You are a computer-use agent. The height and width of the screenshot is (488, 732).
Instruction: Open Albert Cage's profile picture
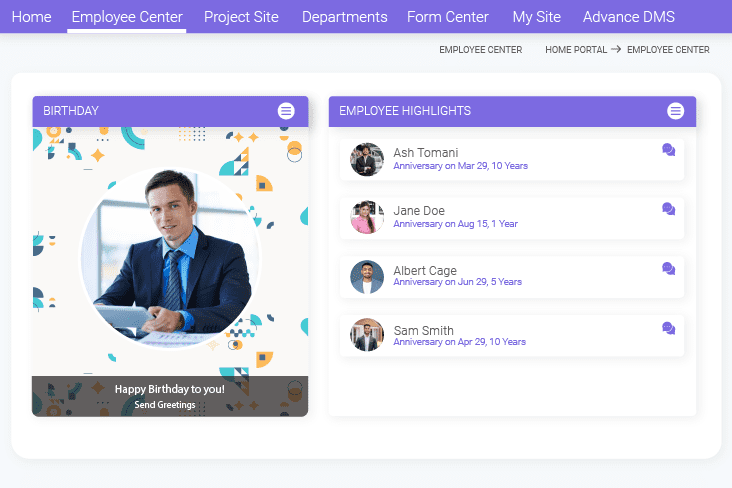[367, 277]
